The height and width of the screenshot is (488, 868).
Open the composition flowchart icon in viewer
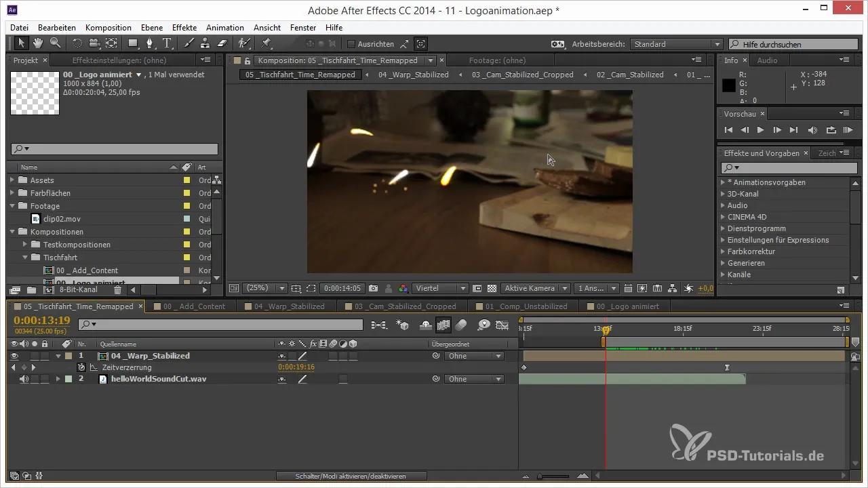coord(672,288)
